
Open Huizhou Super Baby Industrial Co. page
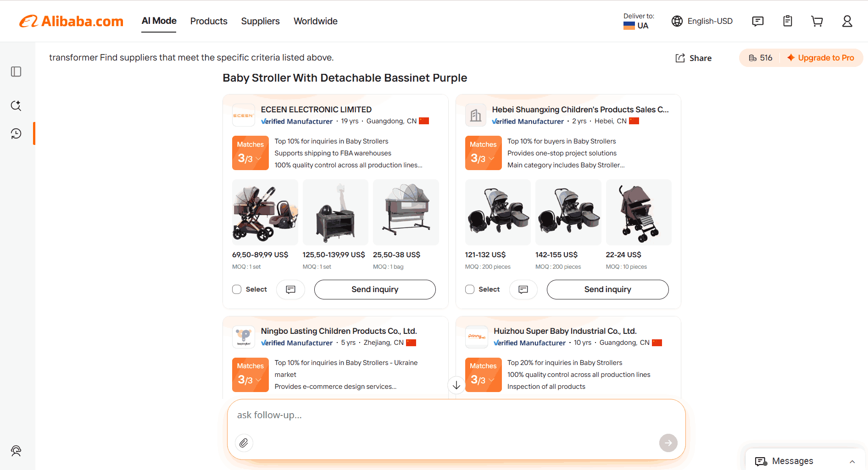[x=565, y=331]
